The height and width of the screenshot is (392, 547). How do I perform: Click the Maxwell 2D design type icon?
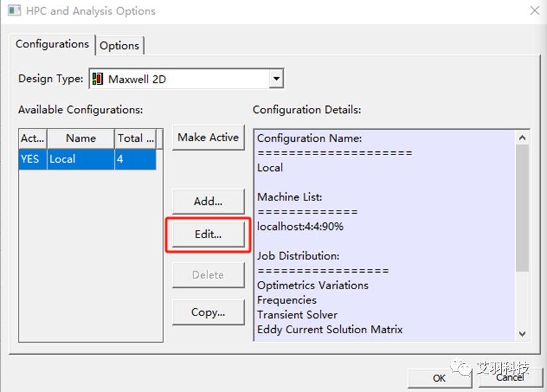click(x=98, y=79)
